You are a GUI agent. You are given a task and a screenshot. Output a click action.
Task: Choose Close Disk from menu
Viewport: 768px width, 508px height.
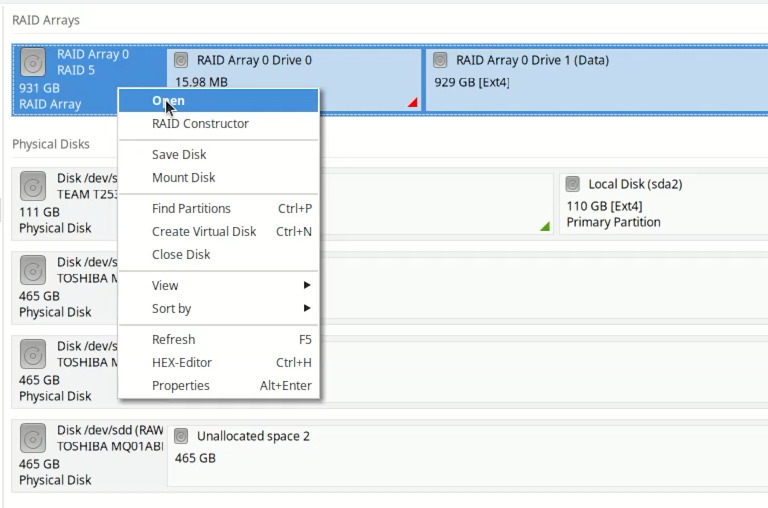point(218,254)
